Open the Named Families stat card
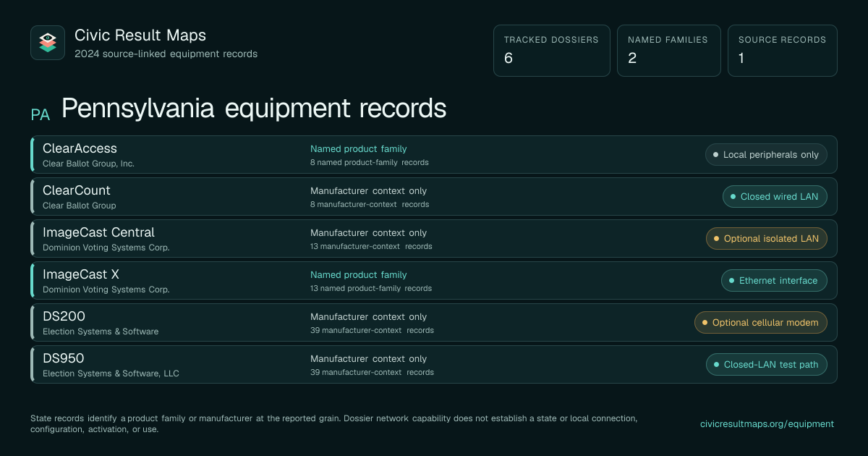868x456 pixels. point(669,51)
